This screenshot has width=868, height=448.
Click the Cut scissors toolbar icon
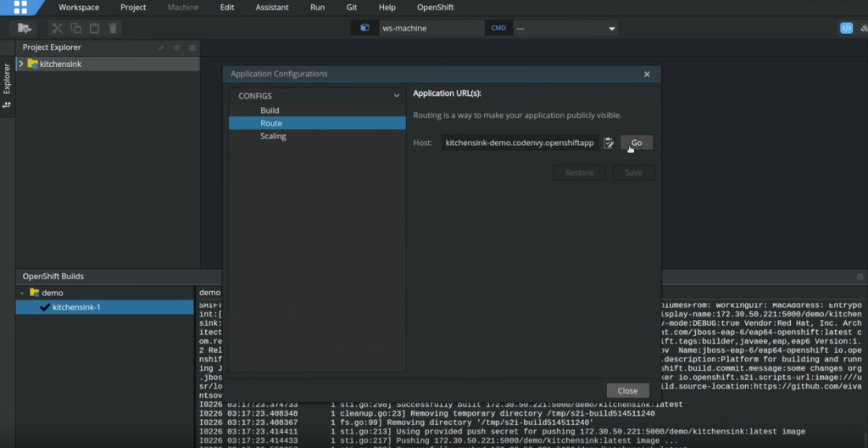[x=58, y=28]
